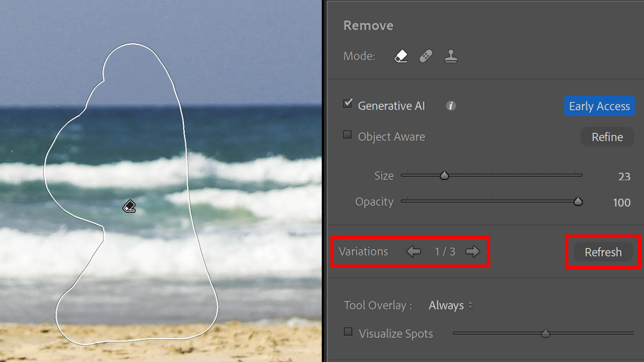Open the Remove panel header
644x362 pixels.
pyautogui.click(x=368, y=25)
